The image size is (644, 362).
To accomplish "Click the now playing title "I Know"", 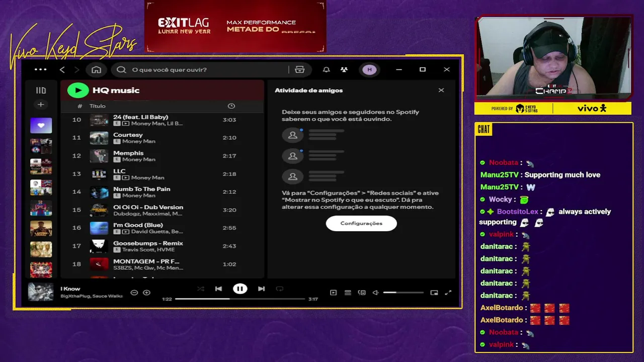I will tap(70, 289).
